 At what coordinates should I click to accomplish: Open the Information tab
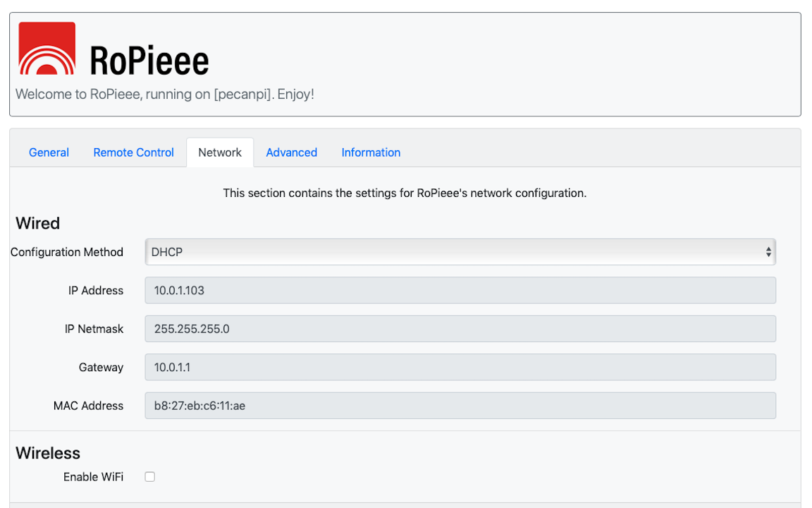371,152
